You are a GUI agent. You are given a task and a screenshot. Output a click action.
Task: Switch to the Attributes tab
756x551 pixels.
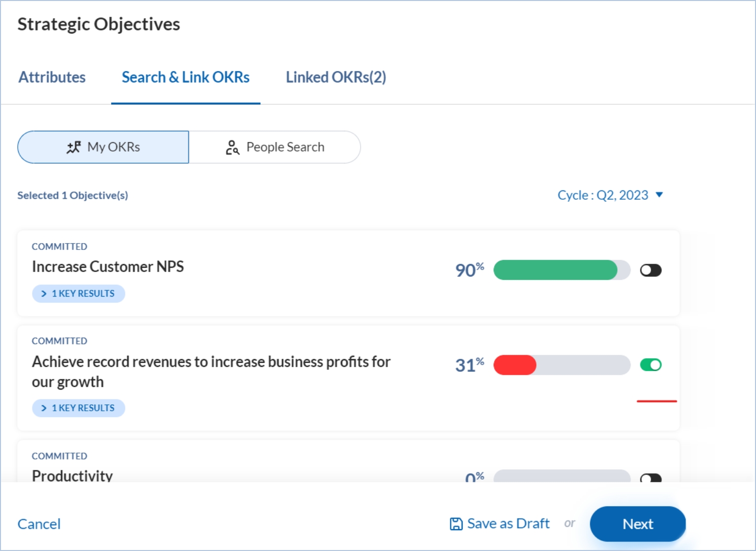point(52,77)
